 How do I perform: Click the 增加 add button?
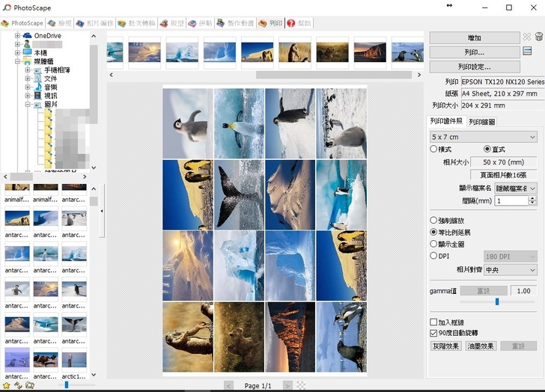(474, 37)
